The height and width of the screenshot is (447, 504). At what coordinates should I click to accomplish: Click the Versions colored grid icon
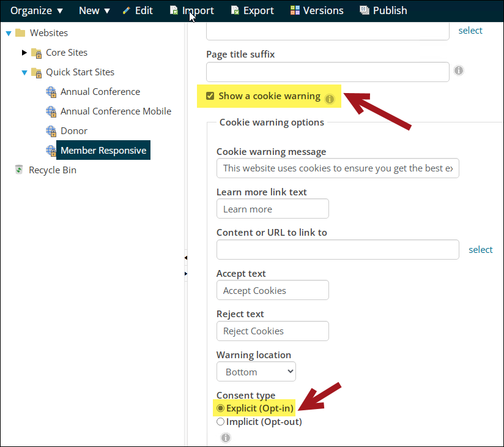point(295,10)
